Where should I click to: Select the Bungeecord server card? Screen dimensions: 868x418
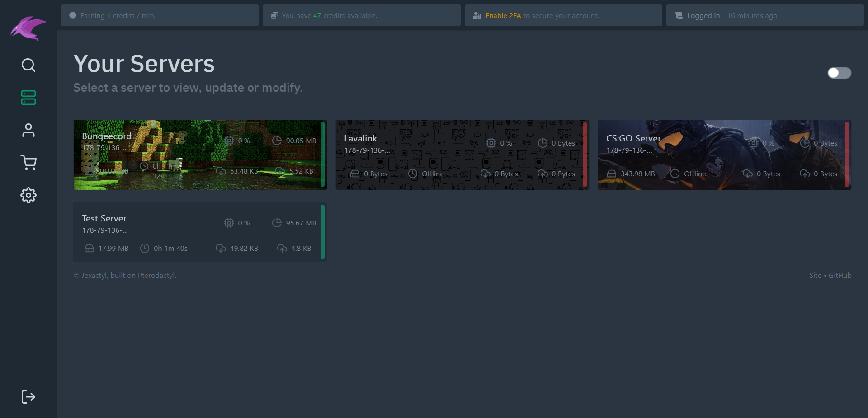click(x=200, y=154)
